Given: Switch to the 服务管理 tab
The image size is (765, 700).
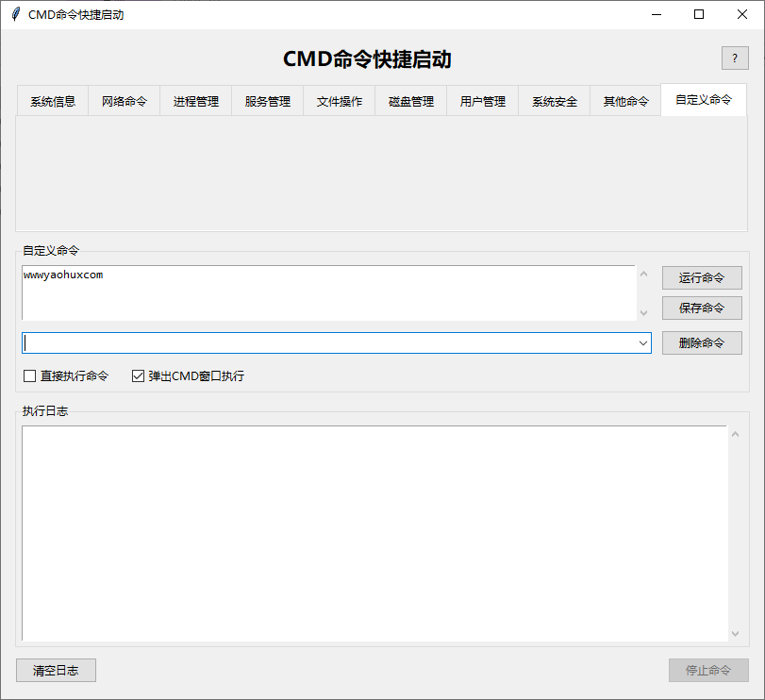Looking at the screenshot, I should coord(267,100).
